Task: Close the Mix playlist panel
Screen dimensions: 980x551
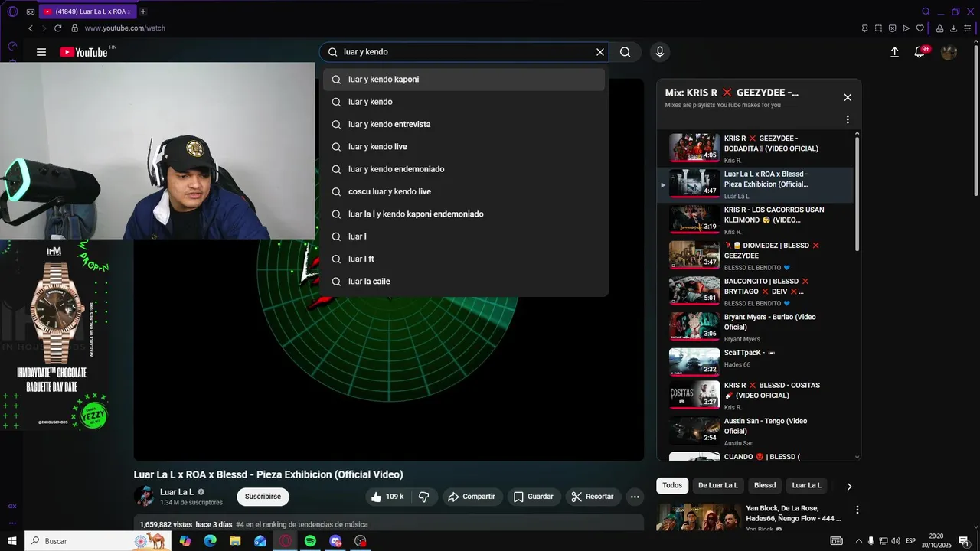Action: [x=848, y=97]
